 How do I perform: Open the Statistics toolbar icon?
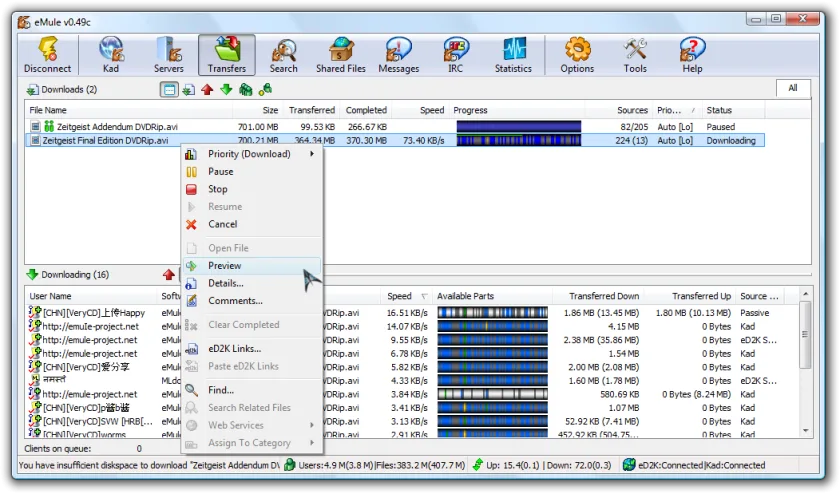point(513,55)
